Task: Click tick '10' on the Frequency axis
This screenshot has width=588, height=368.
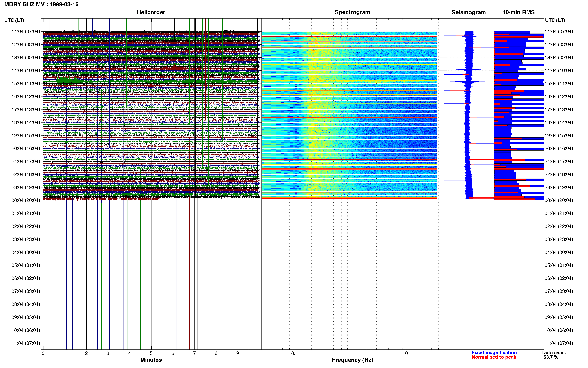Action: (405, 353)
